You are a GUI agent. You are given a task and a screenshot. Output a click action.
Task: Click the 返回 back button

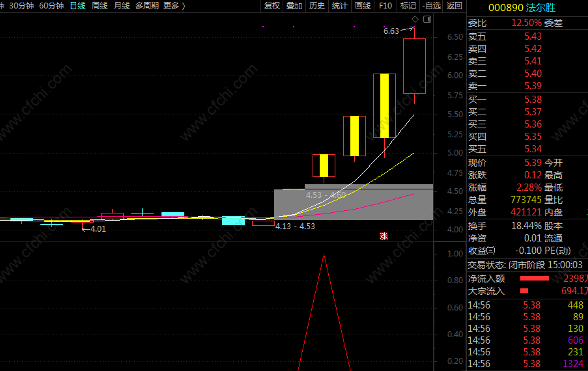pyautogui.click(x=454, y=6)
